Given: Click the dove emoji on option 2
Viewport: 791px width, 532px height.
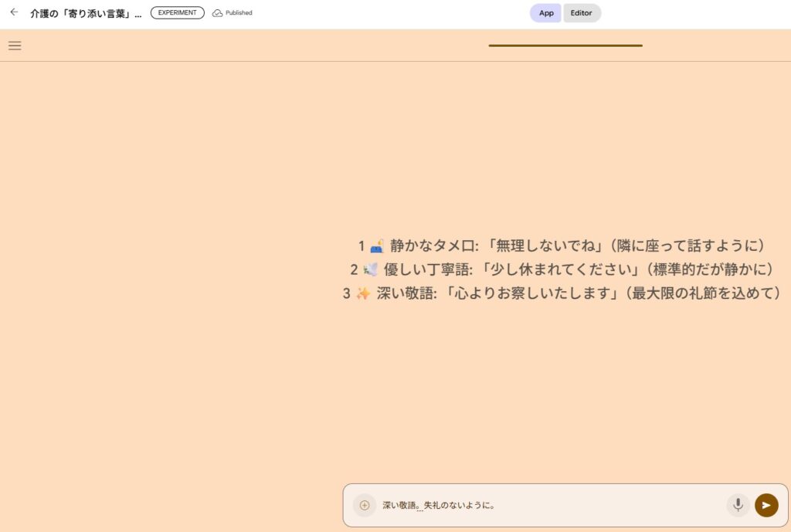Looking at the screenshot, I should 370,269.
